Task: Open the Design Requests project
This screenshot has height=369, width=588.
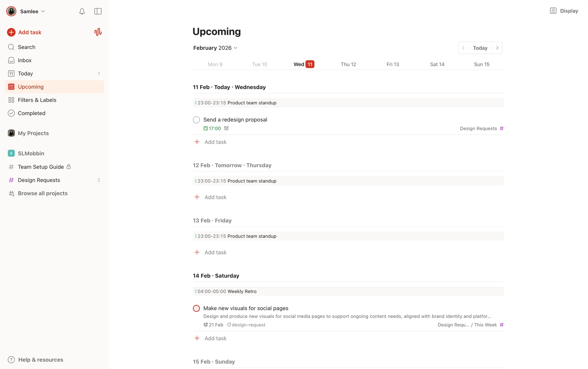Action: pyautogui.click(x=39, y=180)
